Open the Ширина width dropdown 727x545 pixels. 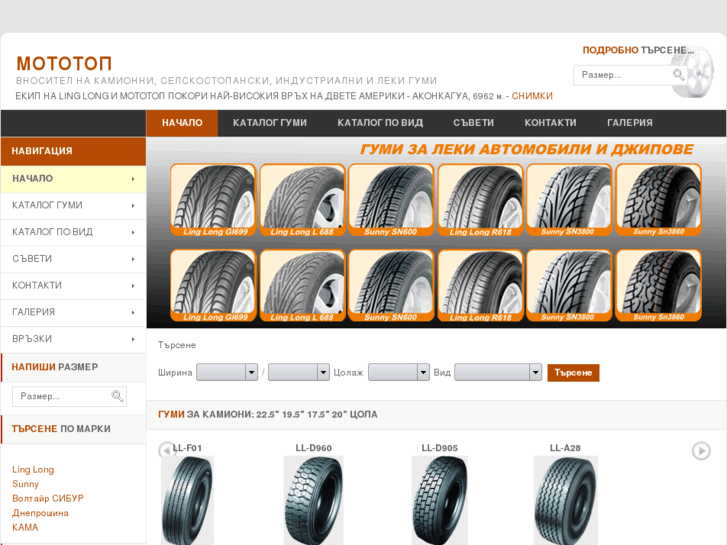(x=227, y=372)
